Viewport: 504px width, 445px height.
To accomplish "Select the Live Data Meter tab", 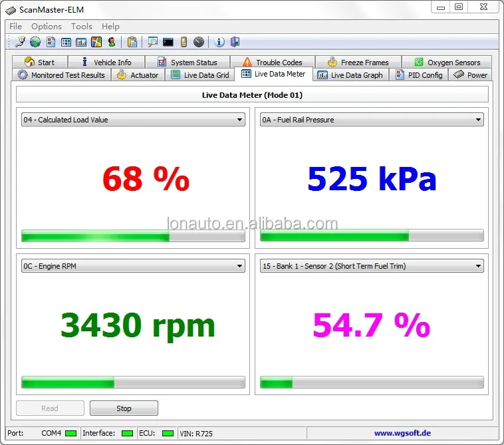I will pyautogui.click(x=273, y=74).
